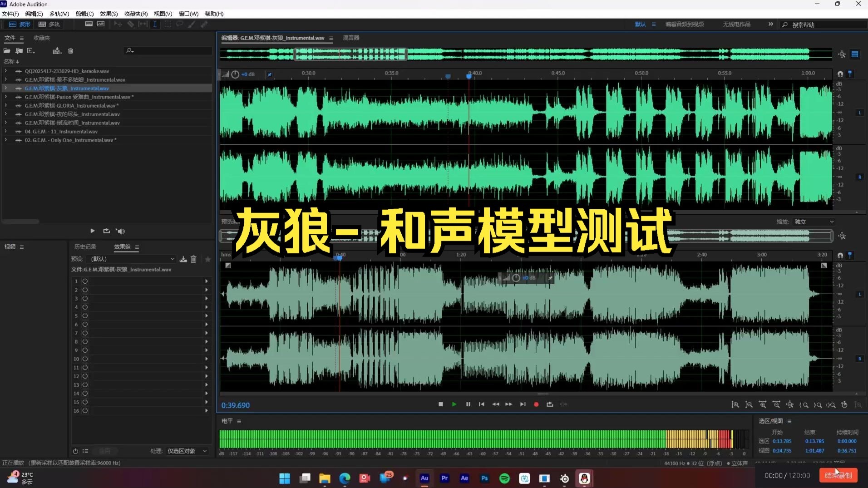Pause playback in the transport

[468, 404]
